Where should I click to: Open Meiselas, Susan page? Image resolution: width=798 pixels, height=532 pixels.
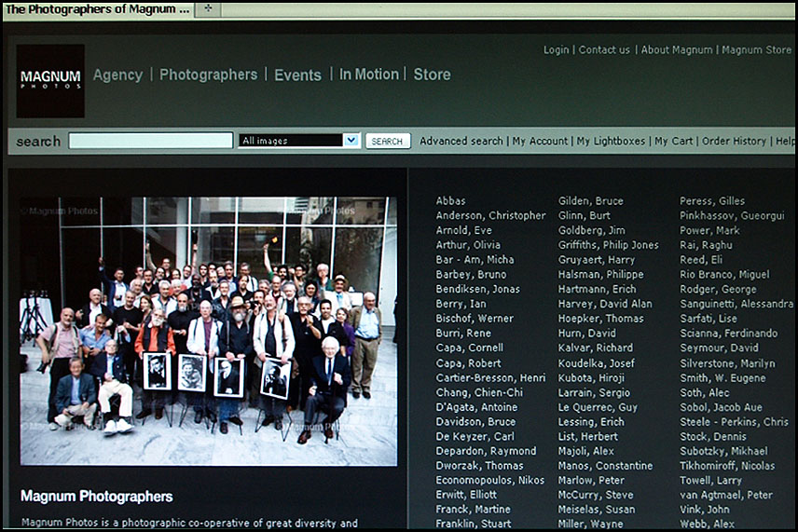click(597, 510)
